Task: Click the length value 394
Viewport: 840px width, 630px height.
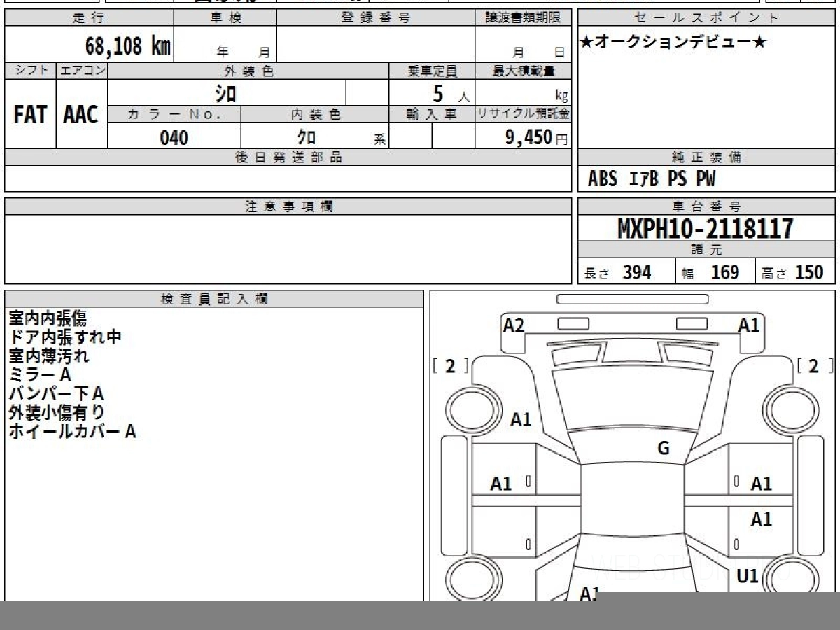Action: pos(636,272)
